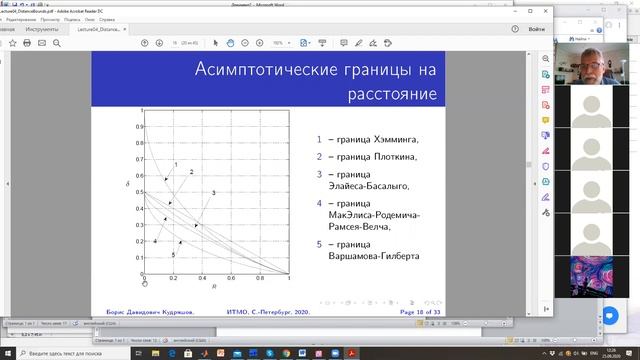Open the help question mark icon
This screenshot has height=360, width=640.
click(x=515, y=29)
